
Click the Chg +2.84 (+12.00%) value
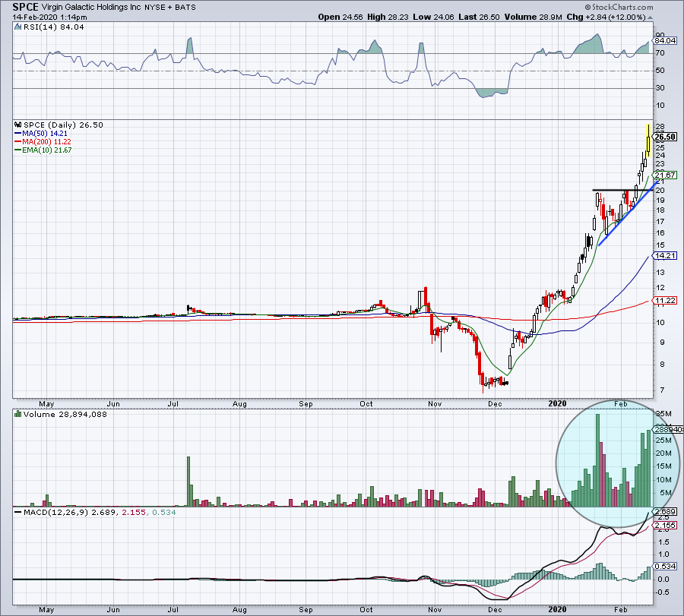[606, 17]
